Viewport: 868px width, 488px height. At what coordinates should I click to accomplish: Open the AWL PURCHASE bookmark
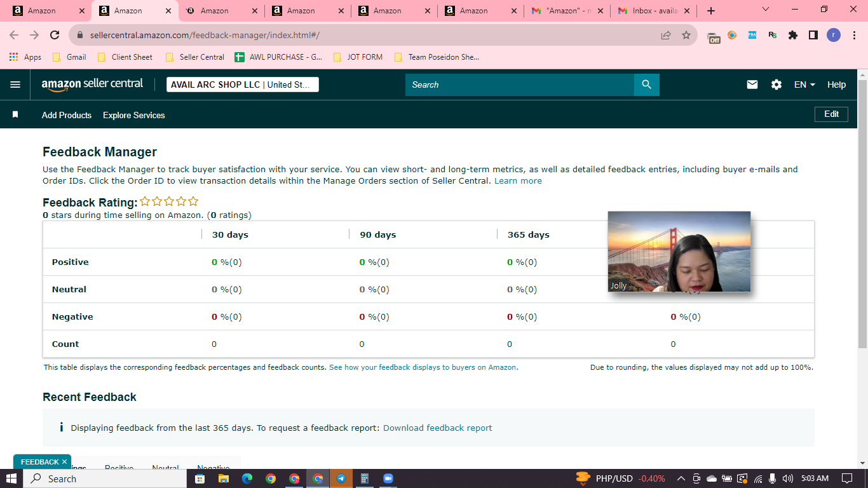coord(278,57)
